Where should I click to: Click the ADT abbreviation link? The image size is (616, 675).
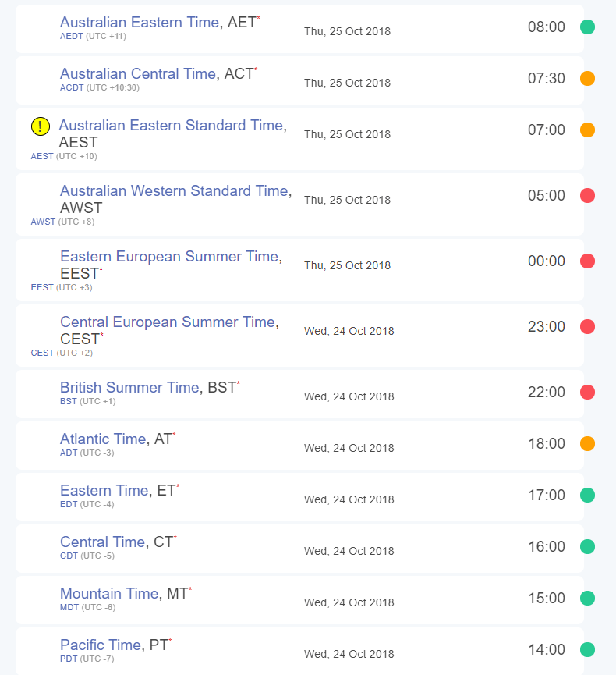(69, 453)
